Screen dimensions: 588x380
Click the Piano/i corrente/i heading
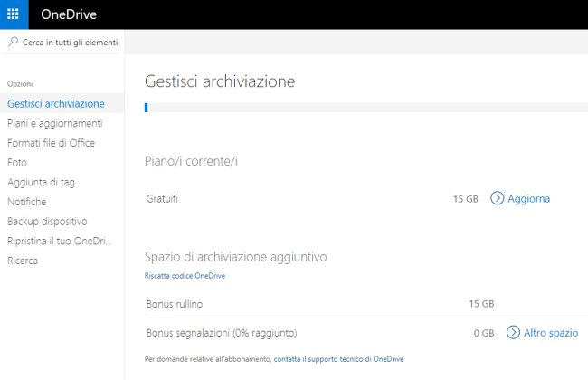(191, 161)
